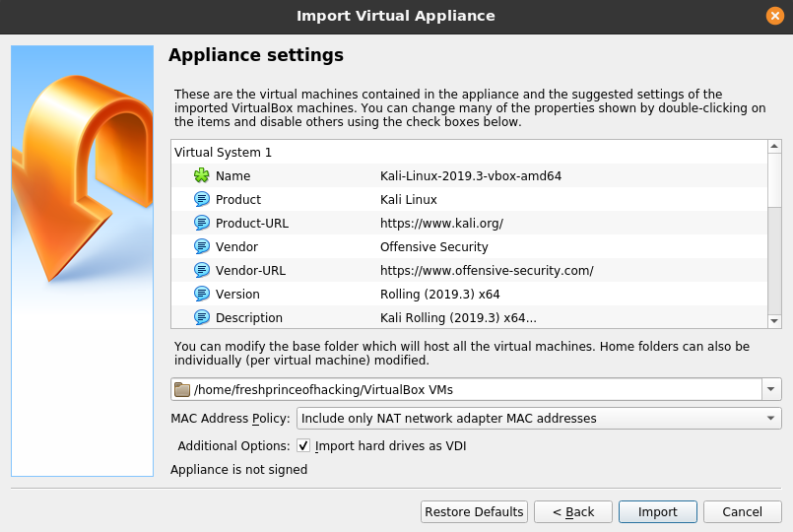This screenshot has height=532, width=793.
Task: Select the Virtual System 1 row
Action: point(469,153)
